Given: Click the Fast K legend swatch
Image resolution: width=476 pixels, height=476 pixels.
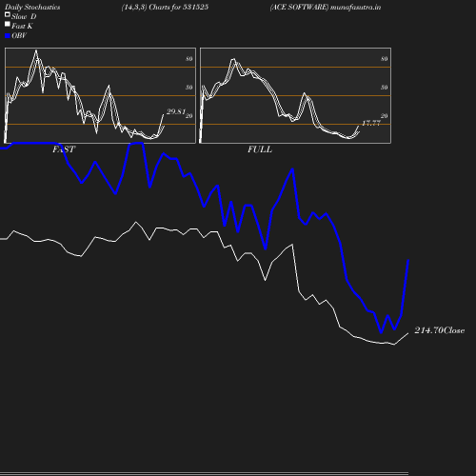Looking at the screenshot, I should (x=8, y=24).
